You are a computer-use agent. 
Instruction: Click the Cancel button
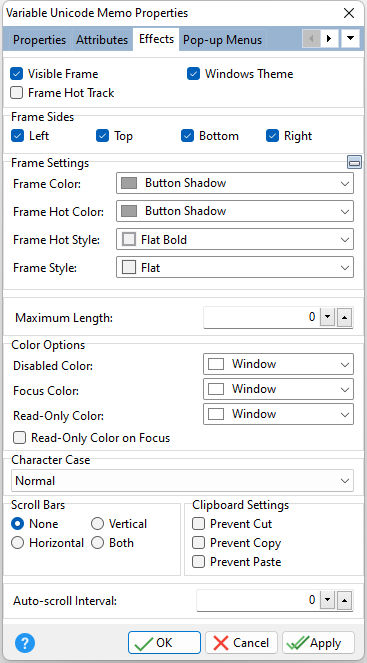pyautogui.click(x=241, y=643)
